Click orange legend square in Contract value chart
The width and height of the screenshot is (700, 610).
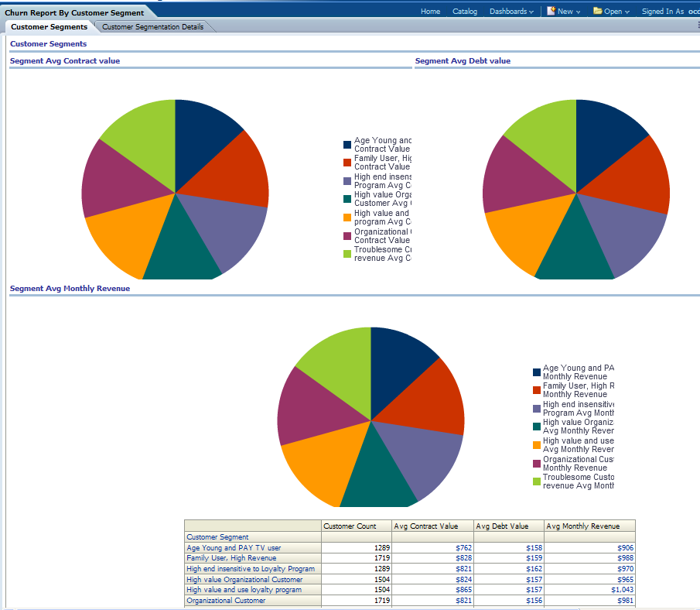coord(347,218)
